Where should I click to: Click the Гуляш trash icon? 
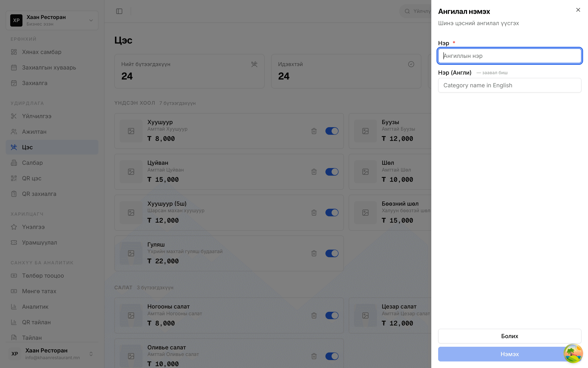(314, 253)
